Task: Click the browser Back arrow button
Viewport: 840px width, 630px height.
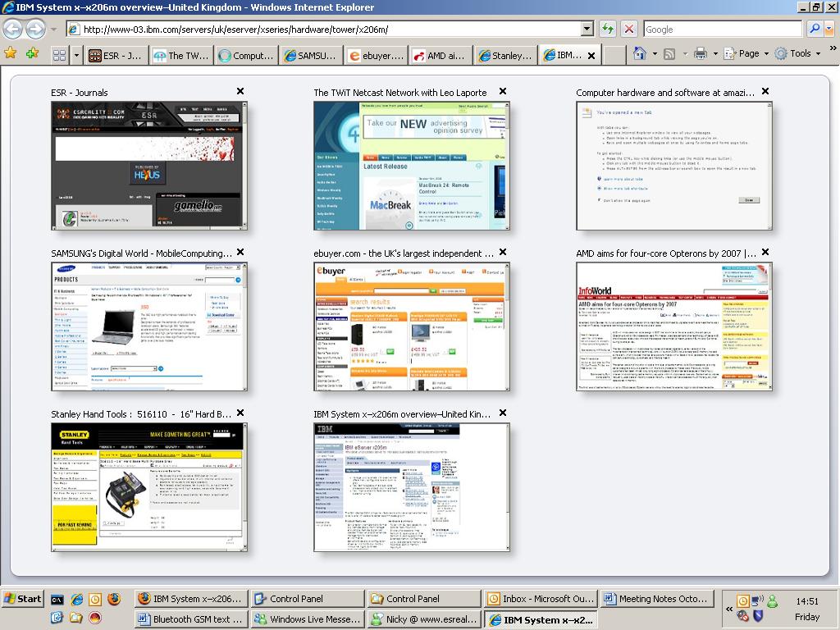Action: coord(12,29)
